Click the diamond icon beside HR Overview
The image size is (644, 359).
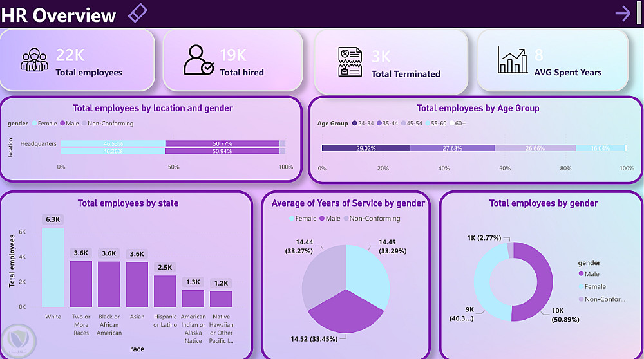(138, 13)
